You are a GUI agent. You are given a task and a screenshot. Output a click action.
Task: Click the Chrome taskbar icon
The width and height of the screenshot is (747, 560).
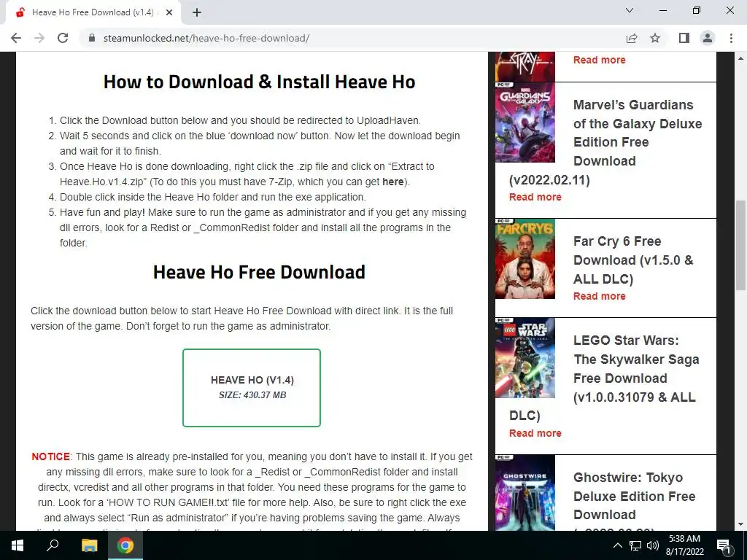(x=125, y=545)
